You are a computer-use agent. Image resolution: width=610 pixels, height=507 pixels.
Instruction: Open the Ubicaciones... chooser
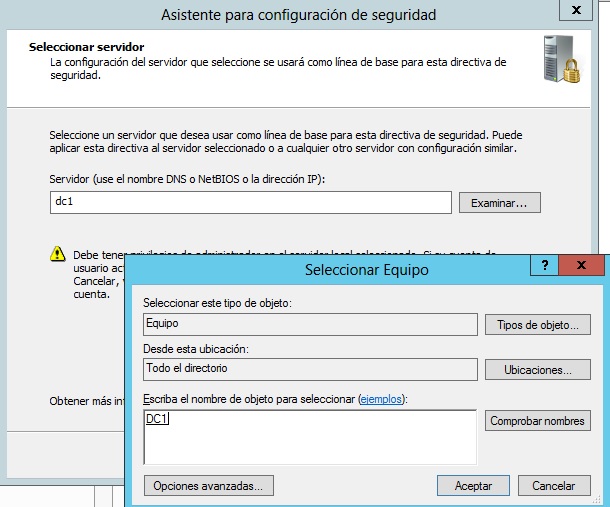pyautogui.click(x=537, y=370)
